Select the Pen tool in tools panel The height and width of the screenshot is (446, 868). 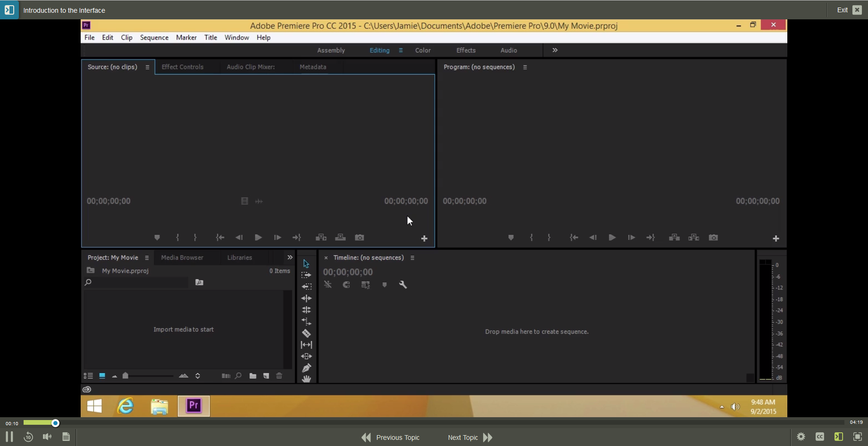[x=306, y=368]
